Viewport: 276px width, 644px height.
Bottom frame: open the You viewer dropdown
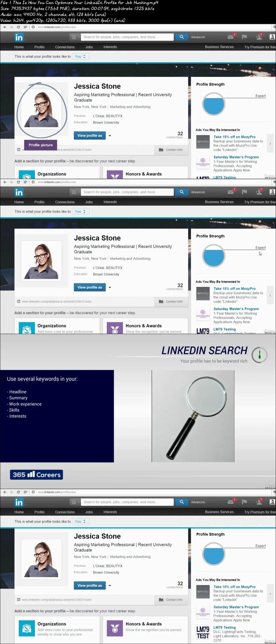pos(81,522)
